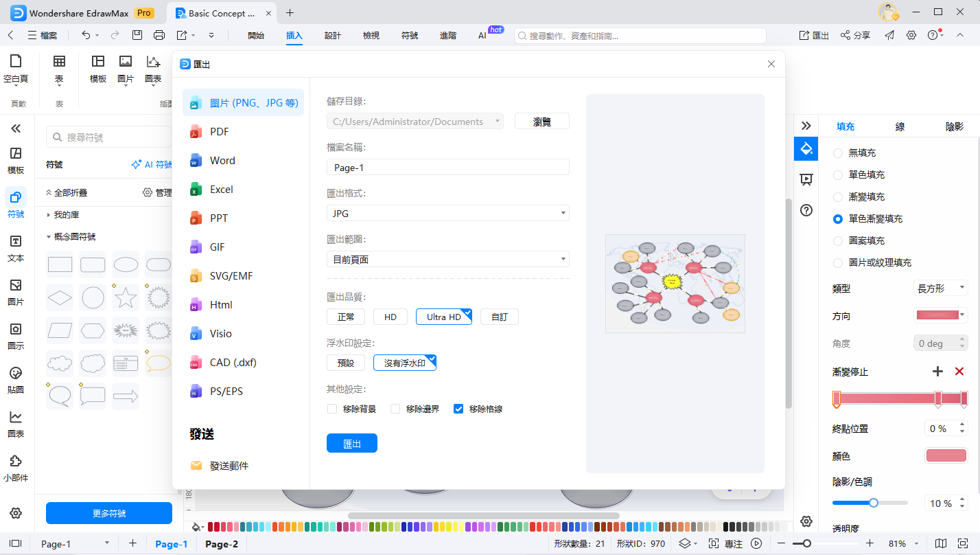Switch to the 設計 ribbon tab

(333, 35)
